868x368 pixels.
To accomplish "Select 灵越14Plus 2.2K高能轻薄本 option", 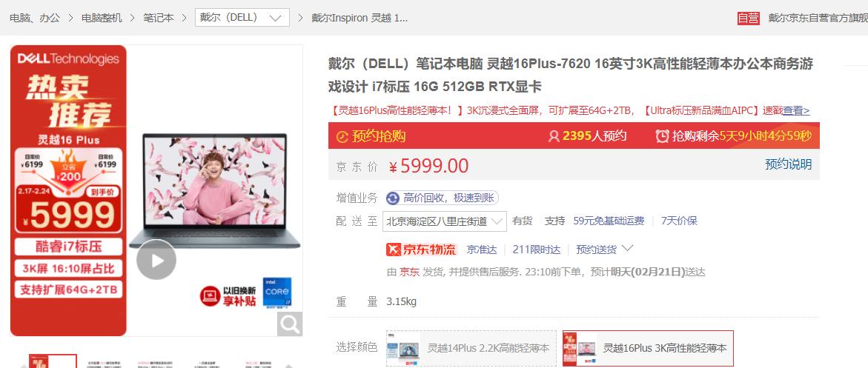I will (x=471, y=348).
